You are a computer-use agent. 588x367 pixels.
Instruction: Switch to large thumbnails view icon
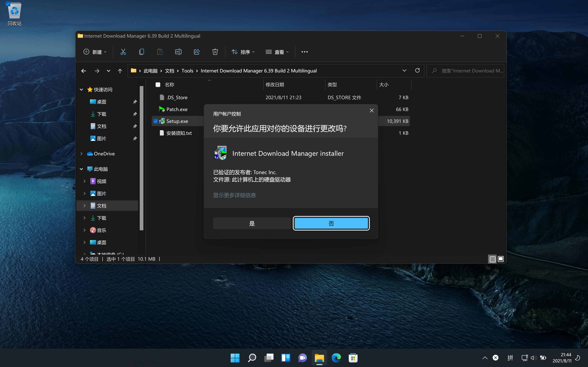501,259
